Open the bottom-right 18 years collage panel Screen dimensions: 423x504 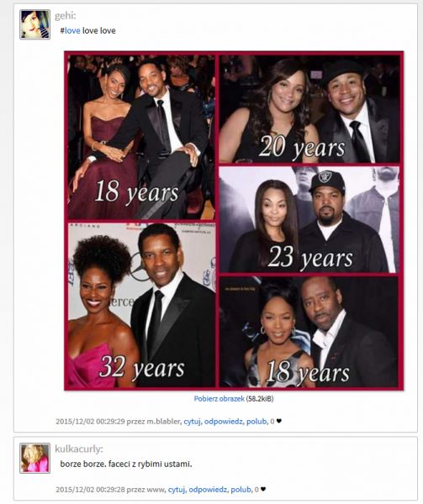coord(309,332)
